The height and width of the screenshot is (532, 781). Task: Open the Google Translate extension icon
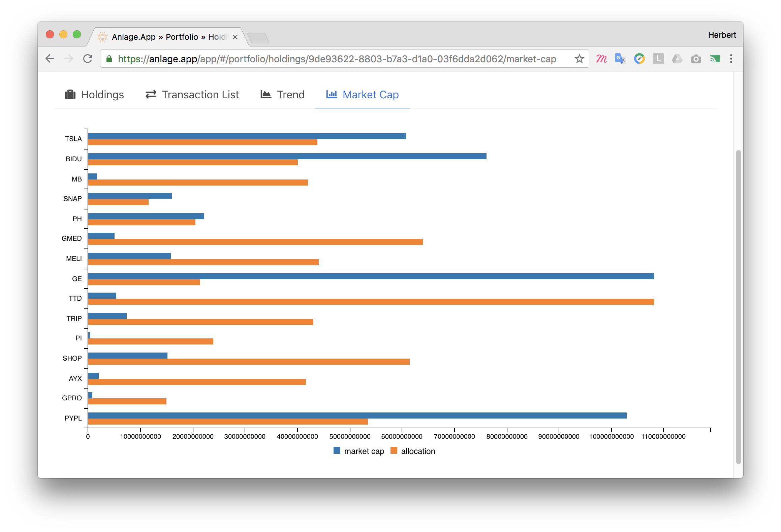point(620,59)
